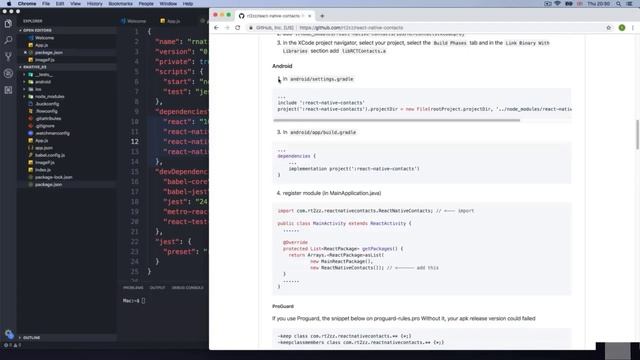
Task: Click the code block horizontal scrollbar
Action: pos(396,120)
